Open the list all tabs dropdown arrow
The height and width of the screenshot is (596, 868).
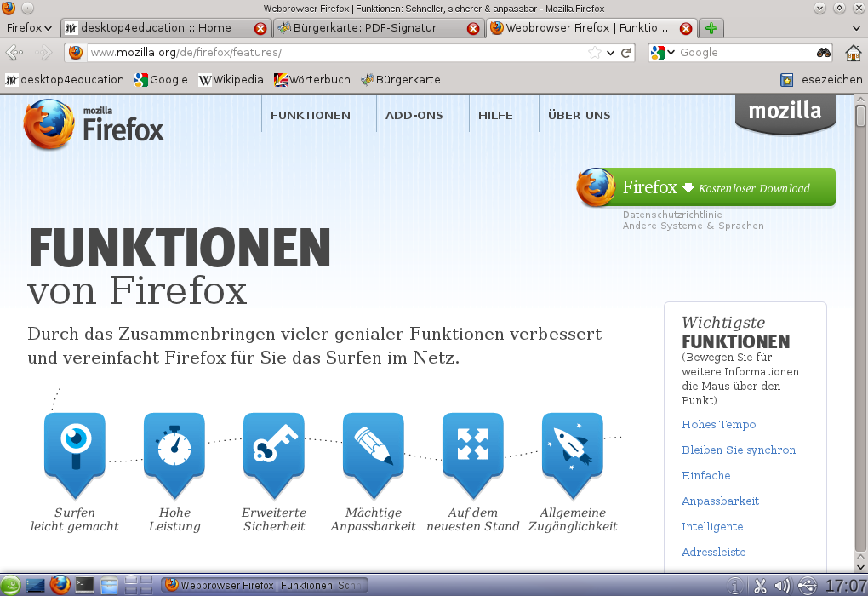(856, 28)
